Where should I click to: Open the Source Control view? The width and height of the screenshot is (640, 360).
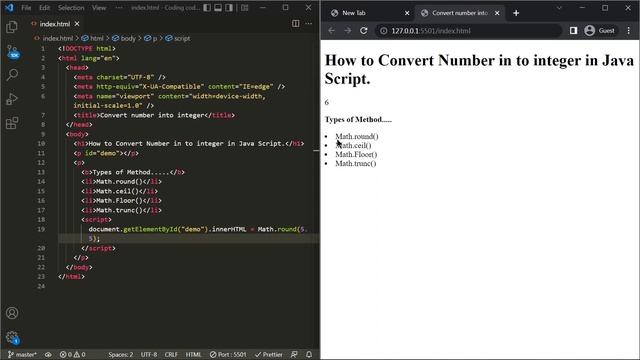pos(13,52)
